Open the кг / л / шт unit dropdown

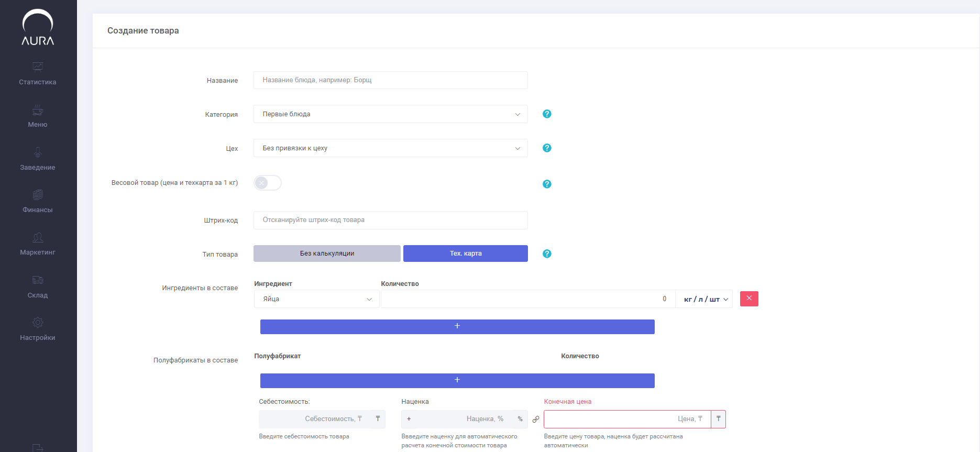(704, 299)
